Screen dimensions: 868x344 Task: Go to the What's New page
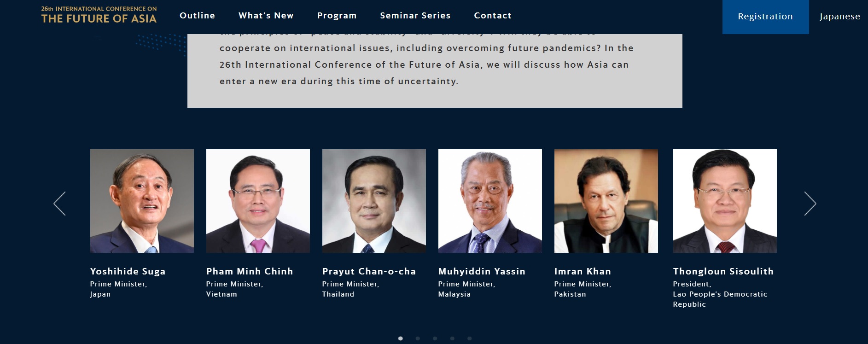pyautogui.click(x=266, y=16)
